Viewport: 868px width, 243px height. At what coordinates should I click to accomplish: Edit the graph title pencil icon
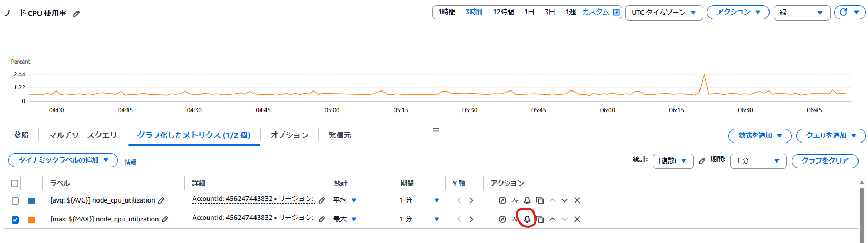point(76,14)
